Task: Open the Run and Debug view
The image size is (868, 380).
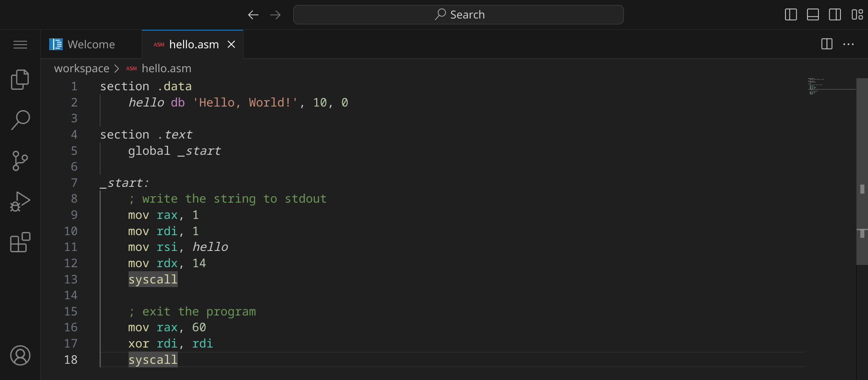Action: [x=20, y=202]
